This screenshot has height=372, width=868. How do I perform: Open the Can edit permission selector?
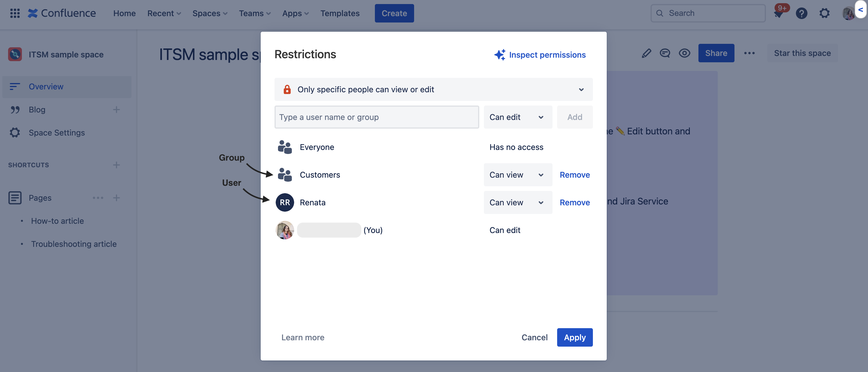[518, 117]
